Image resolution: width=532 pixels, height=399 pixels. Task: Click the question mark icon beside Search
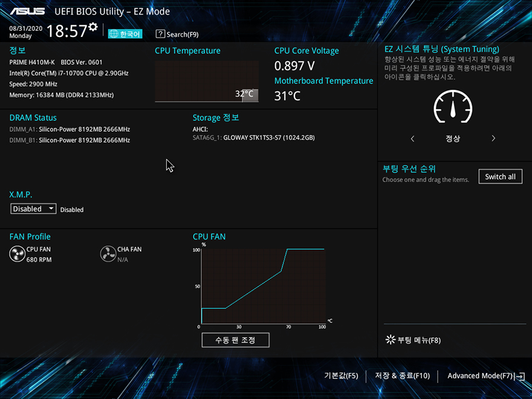160,34
